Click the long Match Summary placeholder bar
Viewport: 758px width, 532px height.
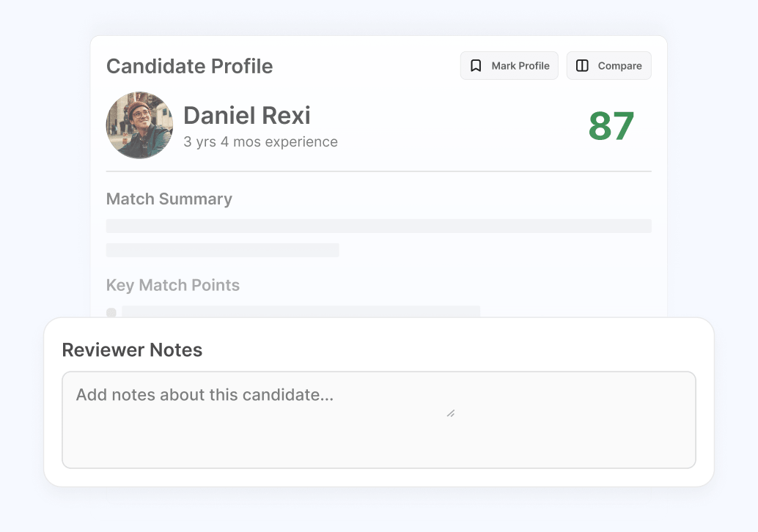pyautogui.click(x=378, y=226)
